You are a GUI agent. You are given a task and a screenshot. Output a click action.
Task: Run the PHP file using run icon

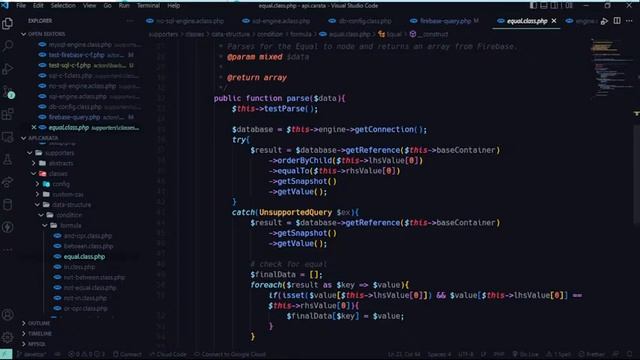click(604, 21)
